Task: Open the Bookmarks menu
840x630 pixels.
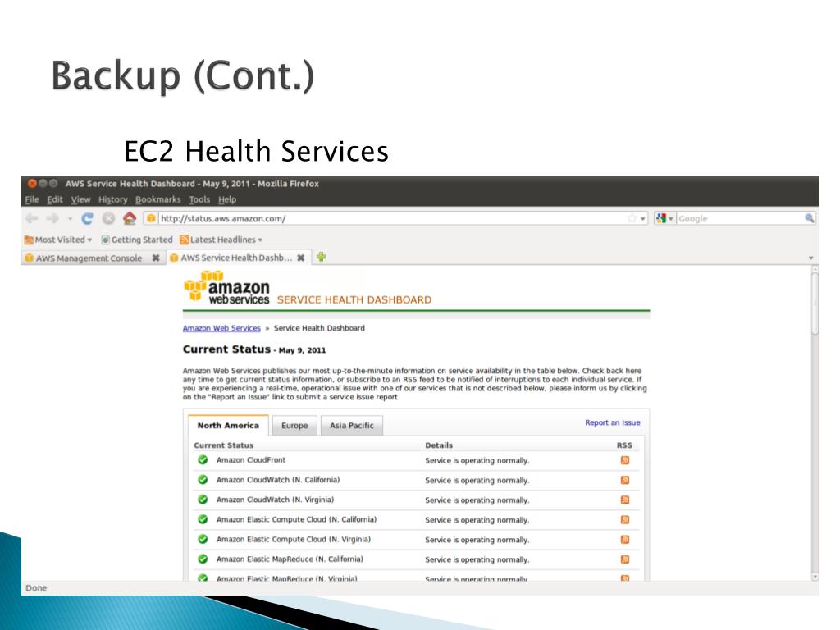Action: coord(158,199)
